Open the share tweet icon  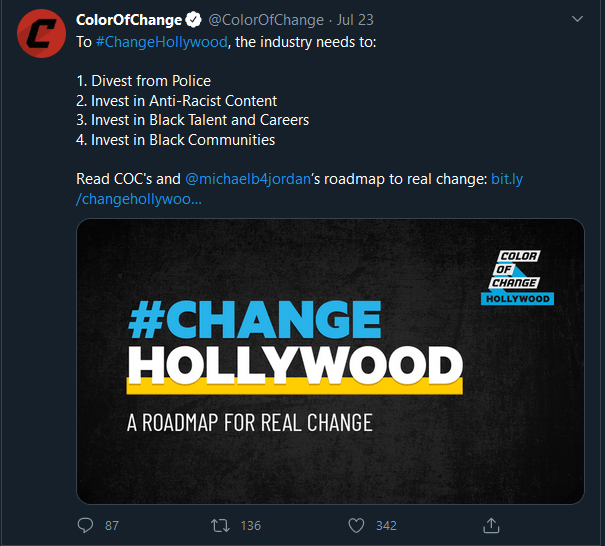coord(491,525)
